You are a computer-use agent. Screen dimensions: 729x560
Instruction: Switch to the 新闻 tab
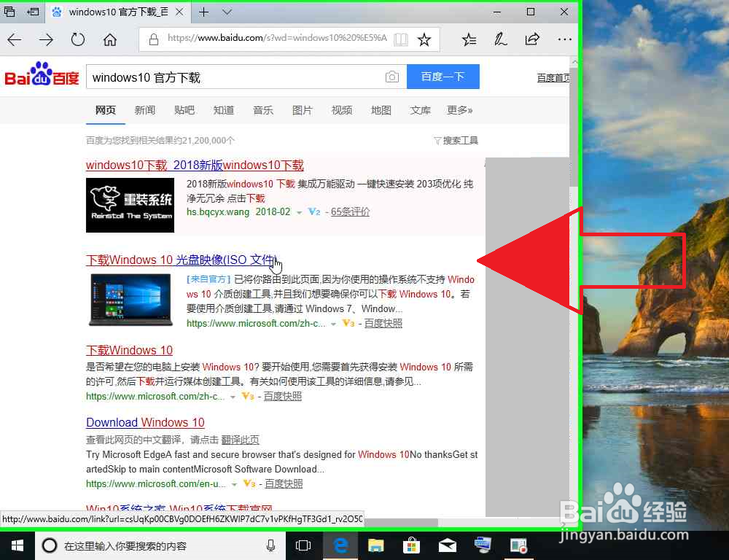[x=144, y=110]
